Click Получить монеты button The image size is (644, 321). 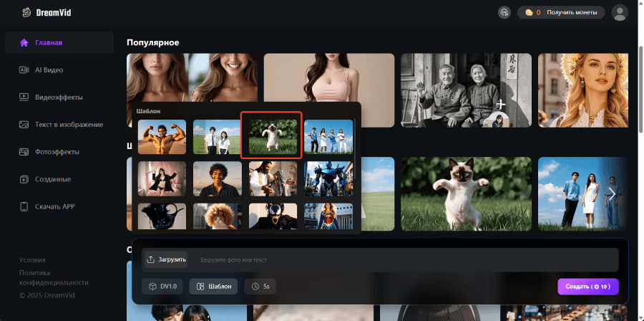pyautogui.click(x=572, y=12)
